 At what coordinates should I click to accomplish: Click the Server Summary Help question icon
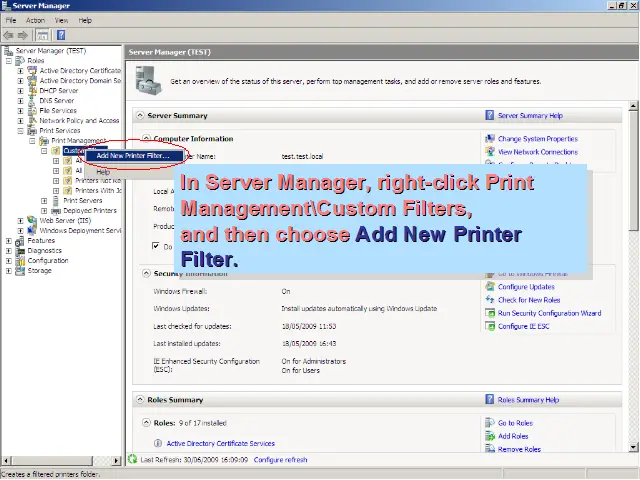[x=489, y=115]
